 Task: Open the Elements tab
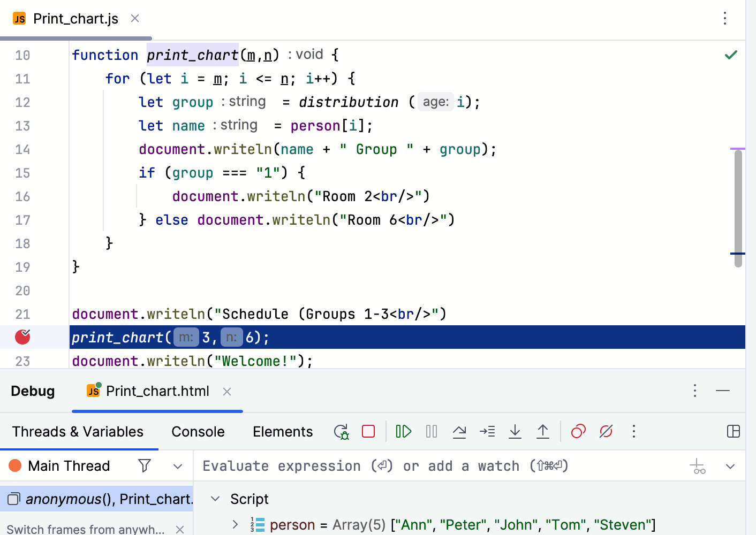tap(283, 431)
